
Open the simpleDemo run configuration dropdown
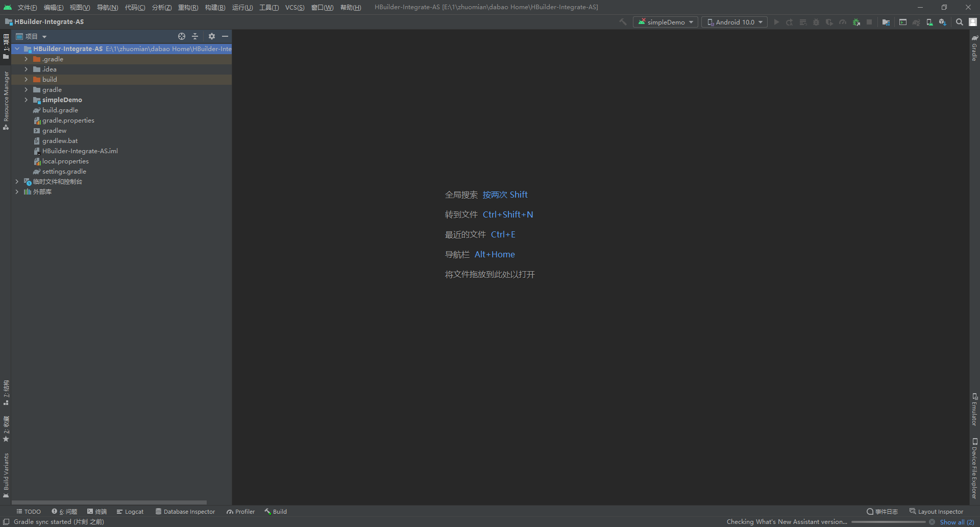click(666, 22)
